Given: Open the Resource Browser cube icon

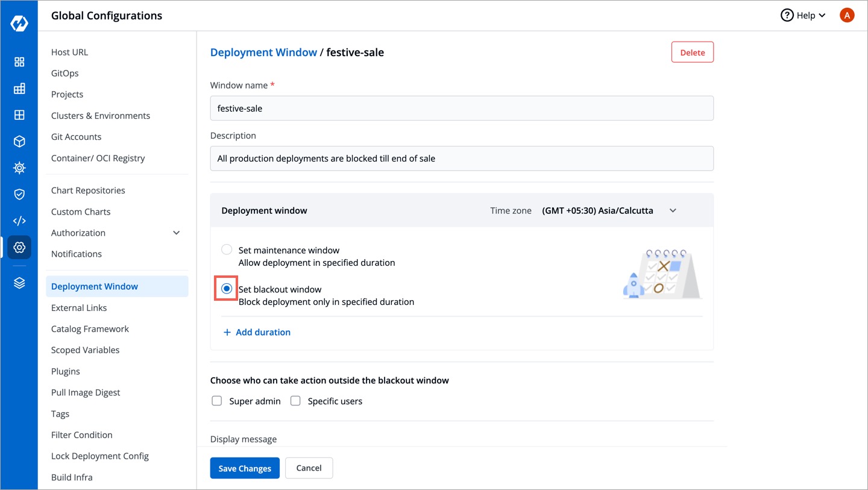Looking at the screenshot, I should (x=19, y=141).
